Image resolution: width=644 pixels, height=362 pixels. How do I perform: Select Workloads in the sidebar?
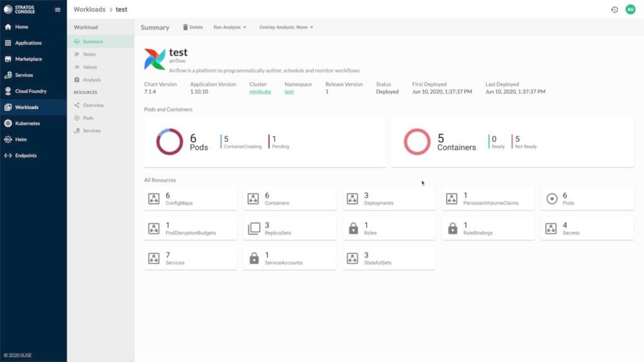point(33,107)
